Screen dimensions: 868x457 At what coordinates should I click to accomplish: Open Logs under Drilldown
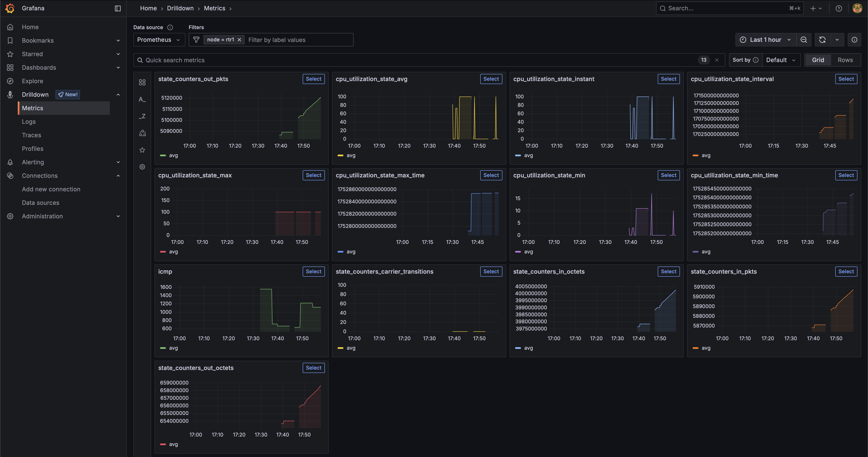click(29, 122)
